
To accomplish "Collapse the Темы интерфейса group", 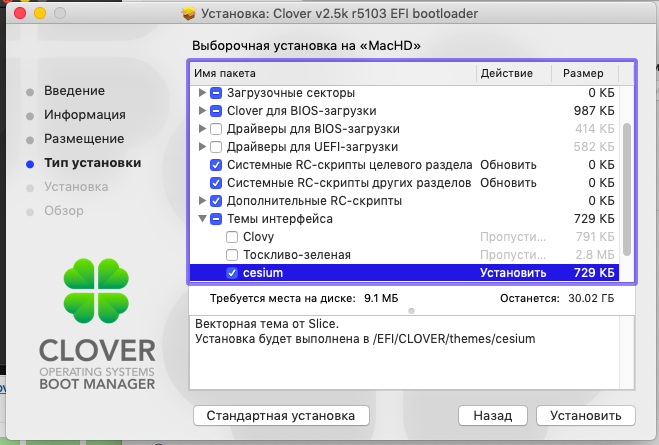I will click(x=202, y=219).
